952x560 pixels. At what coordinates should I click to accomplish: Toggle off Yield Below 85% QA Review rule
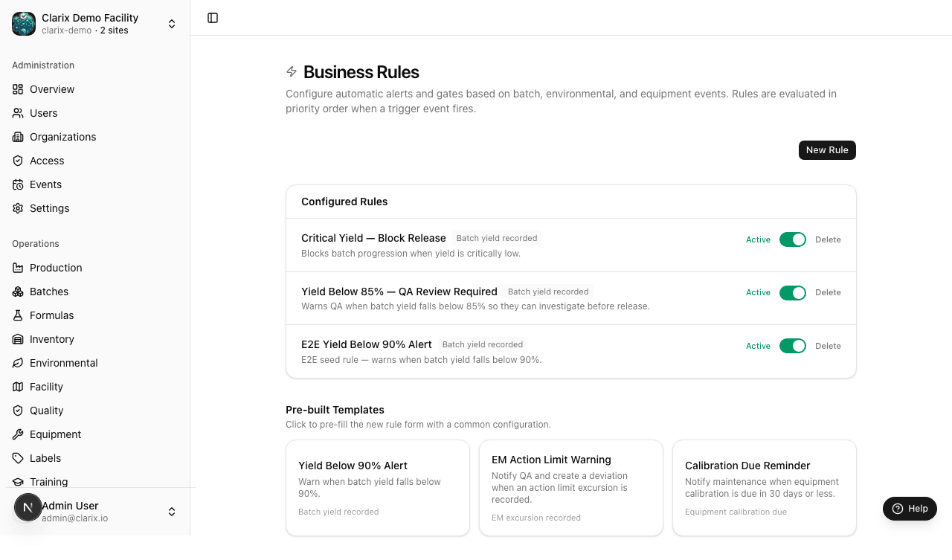pyautogui.click(x=793, y=293)
